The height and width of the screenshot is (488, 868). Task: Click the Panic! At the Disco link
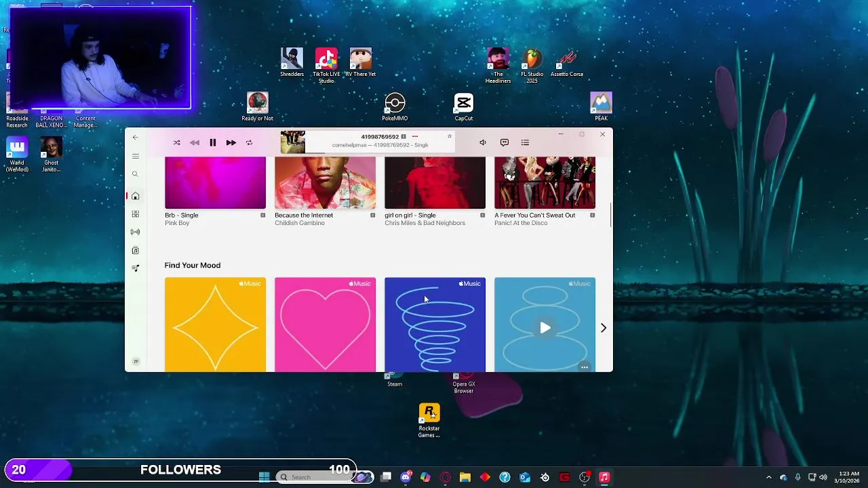click(521, 223)
